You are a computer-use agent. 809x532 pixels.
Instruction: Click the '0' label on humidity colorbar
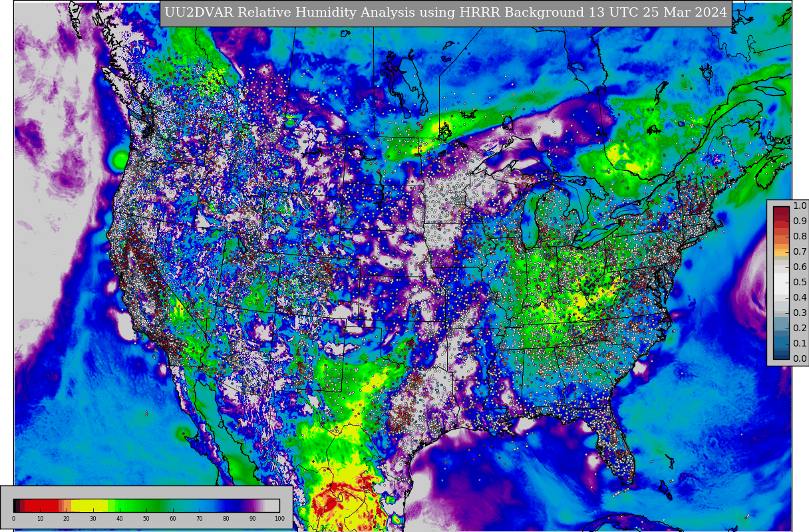13,518
